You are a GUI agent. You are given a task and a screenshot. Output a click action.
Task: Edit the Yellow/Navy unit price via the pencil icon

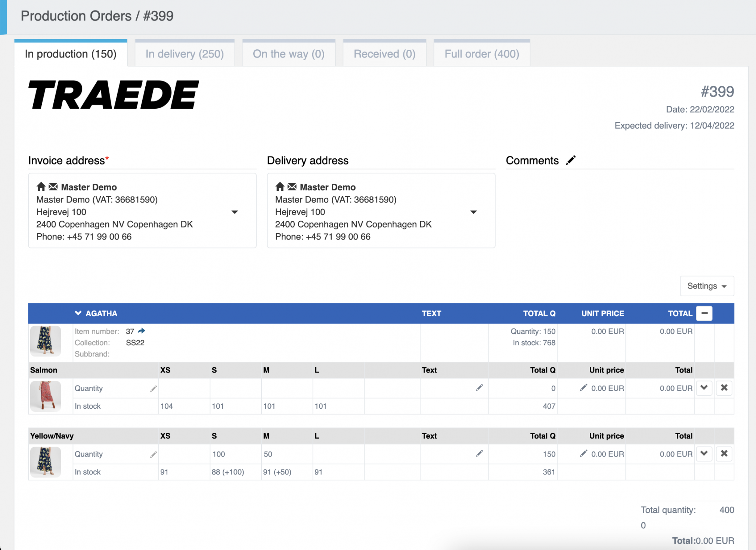click(x=583, y=454)
